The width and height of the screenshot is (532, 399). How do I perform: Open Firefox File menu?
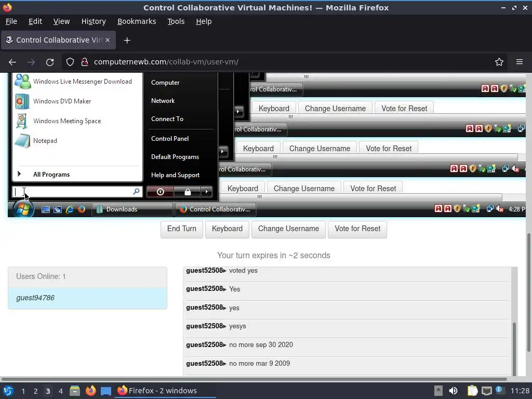pyautogui.click(x=11, y=21)
